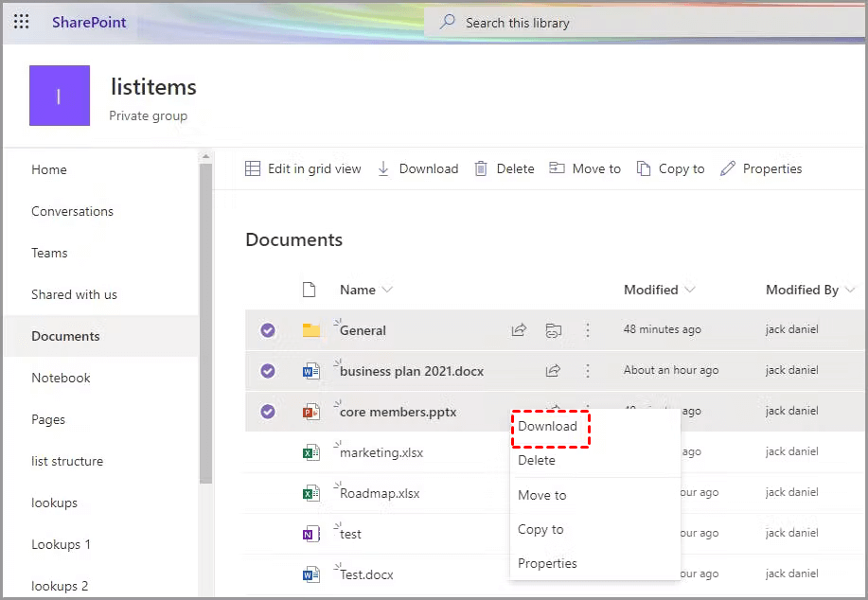Click the purple listitems site logo
The height and width of the screenshot is (600, 868).
coord(60,96)
